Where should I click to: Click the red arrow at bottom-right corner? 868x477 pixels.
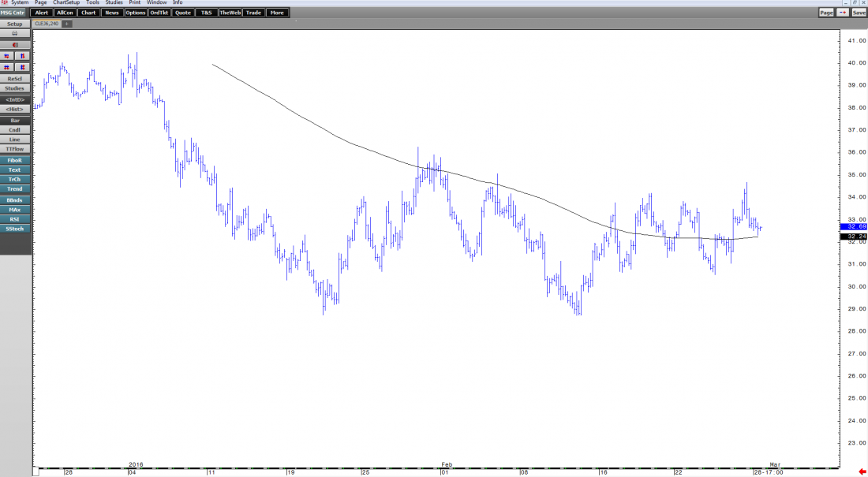coord(862,471)
